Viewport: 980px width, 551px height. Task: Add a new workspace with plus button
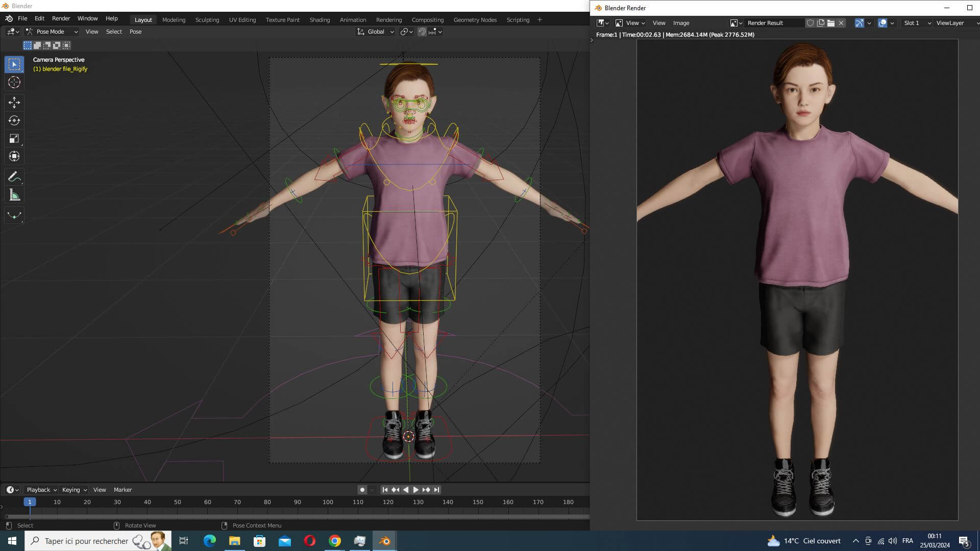540,20
